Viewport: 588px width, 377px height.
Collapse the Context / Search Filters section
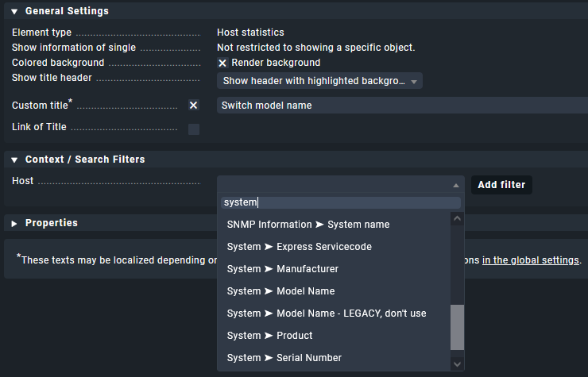click(x=14, y=160)
